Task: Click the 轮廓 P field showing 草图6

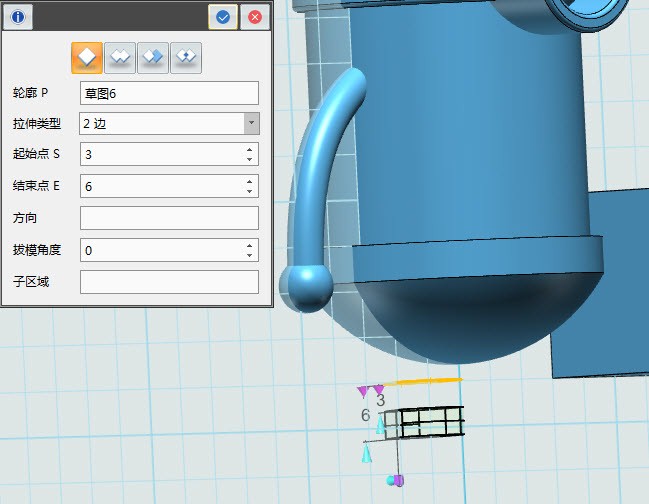Action: point(168,93)
